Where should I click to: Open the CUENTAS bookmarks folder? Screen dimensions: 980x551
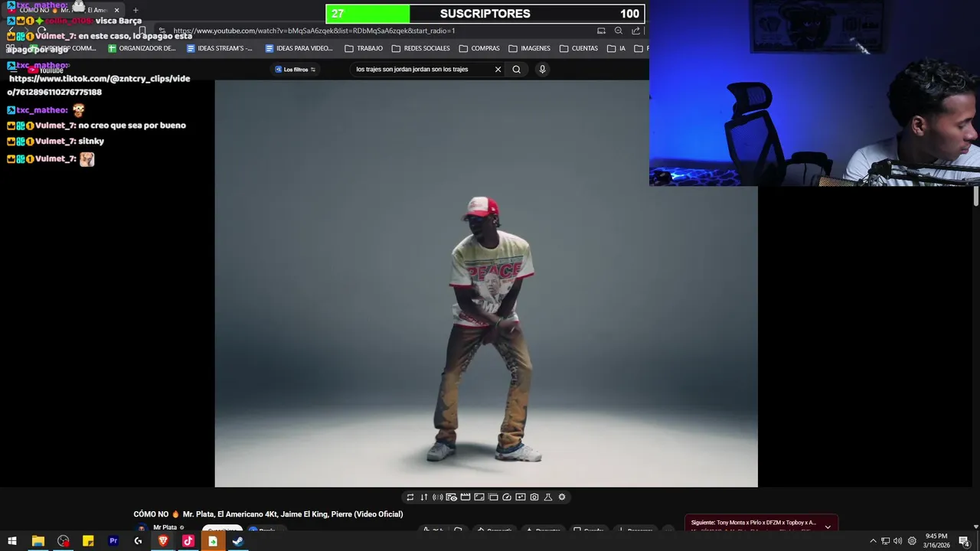[x=579, y=48]
